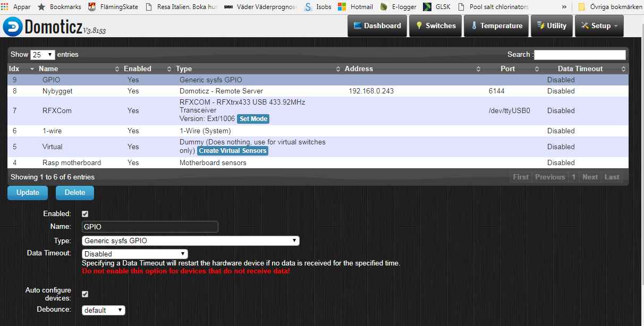Select page 1 in pagination
This screenshot has width=644, height=326.
point(574,177)
